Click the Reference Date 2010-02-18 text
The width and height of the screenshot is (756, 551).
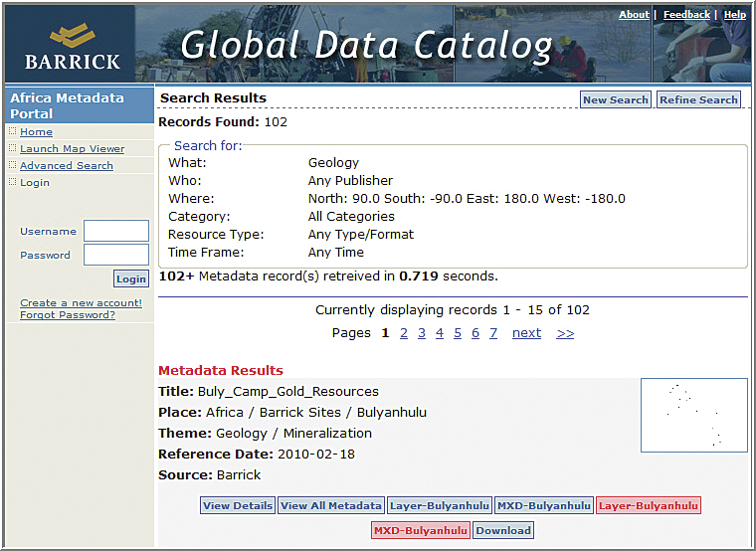[257, 455]
